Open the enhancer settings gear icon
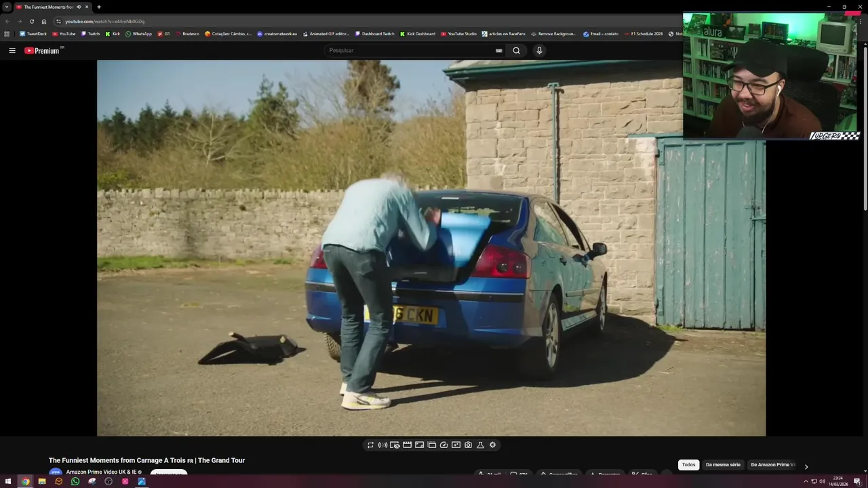868x488 pixels. (492, 445)
